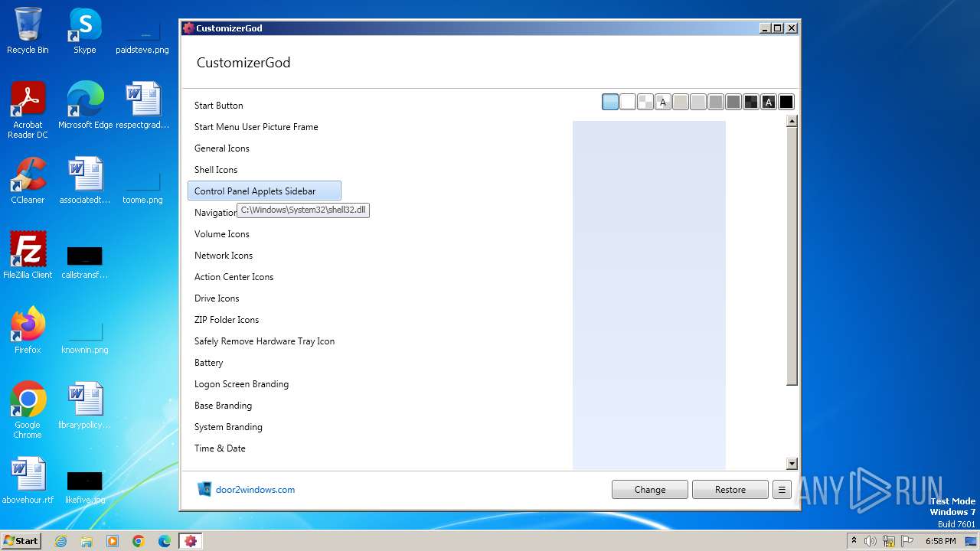
Task: Select the associatedt Word document icon
Action: click(85, 180)
